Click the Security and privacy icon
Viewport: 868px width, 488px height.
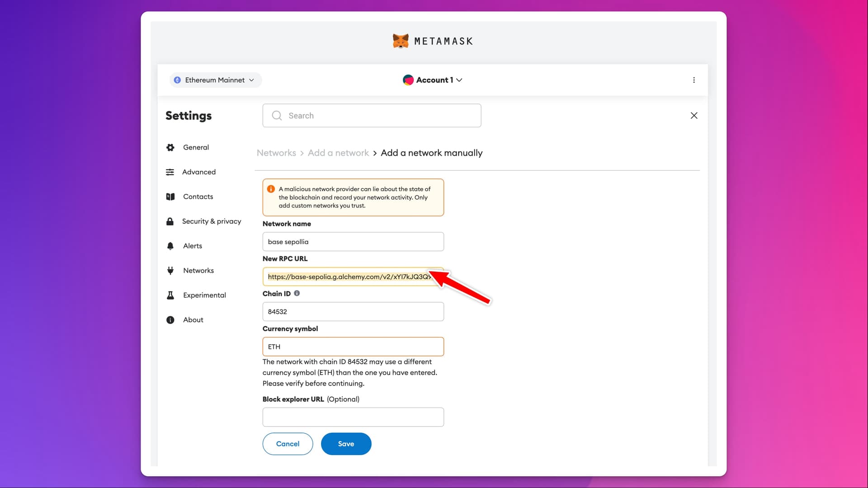click(x=170, y=221)
